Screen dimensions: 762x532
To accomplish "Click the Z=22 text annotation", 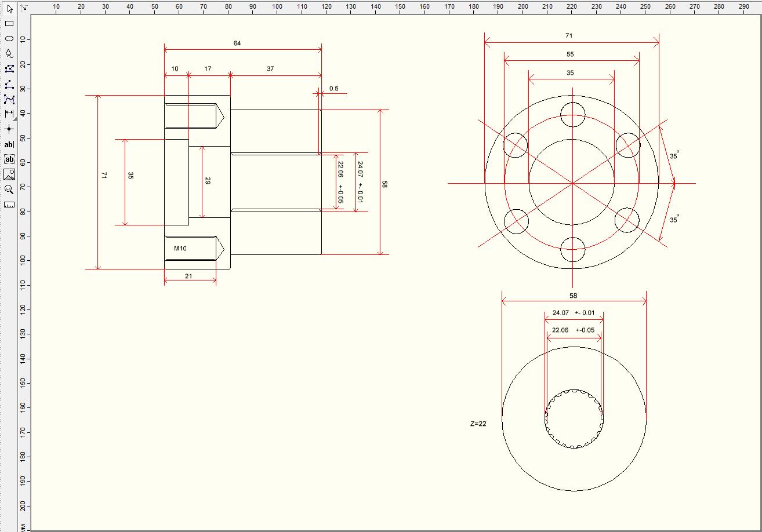I will pyautogui.click(x=478, y=424).
